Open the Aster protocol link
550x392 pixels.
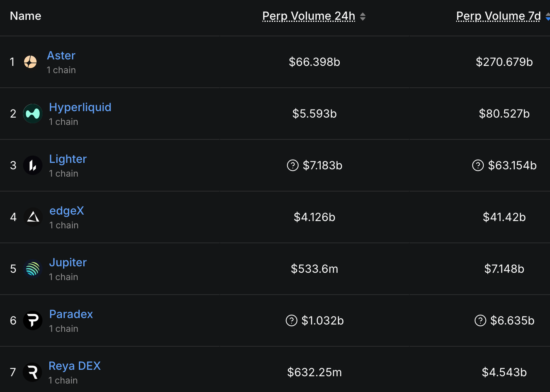[x=61, y=55]
